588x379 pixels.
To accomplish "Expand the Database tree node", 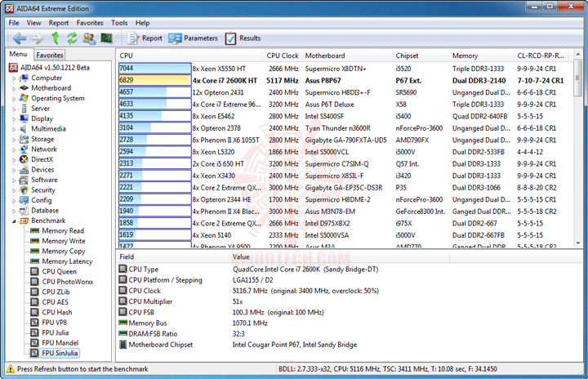I will point(14,211).
